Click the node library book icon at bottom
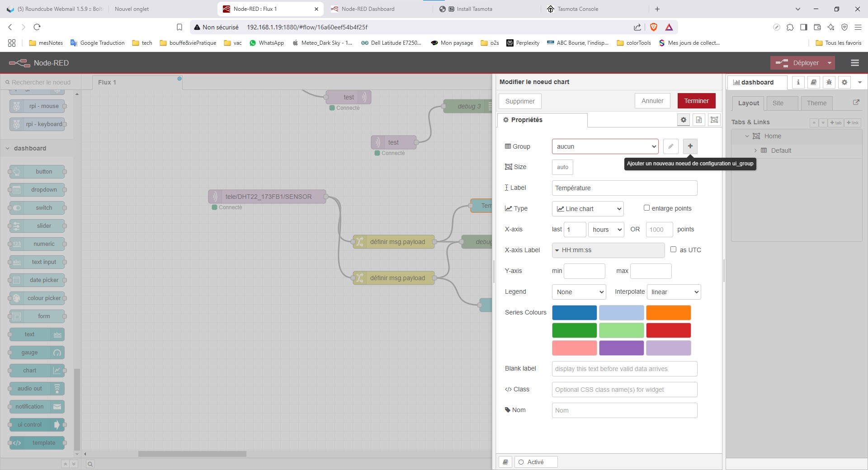This screenshot has height=470, width=868. coord(505,462)
